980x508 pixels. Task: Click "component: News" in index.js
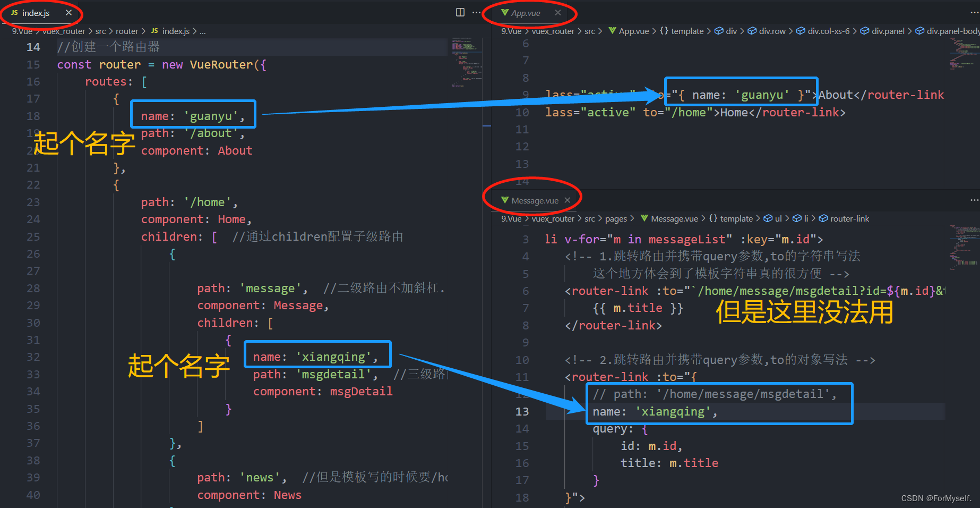249,495
